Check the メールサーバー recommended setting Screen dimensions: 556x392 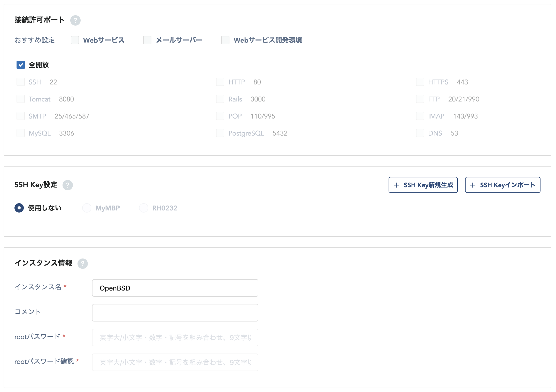tap(147, 40)
